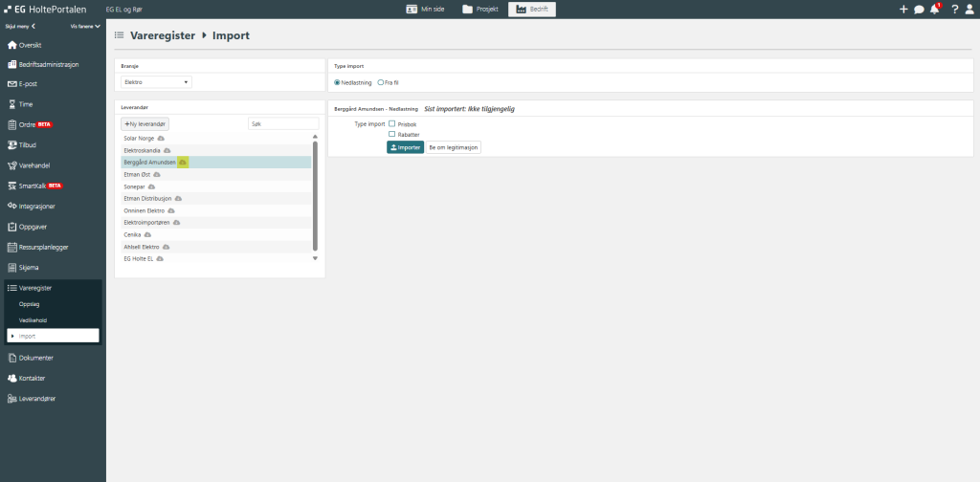Open Varehandel in the sidebar

click(x=34, y=164)
